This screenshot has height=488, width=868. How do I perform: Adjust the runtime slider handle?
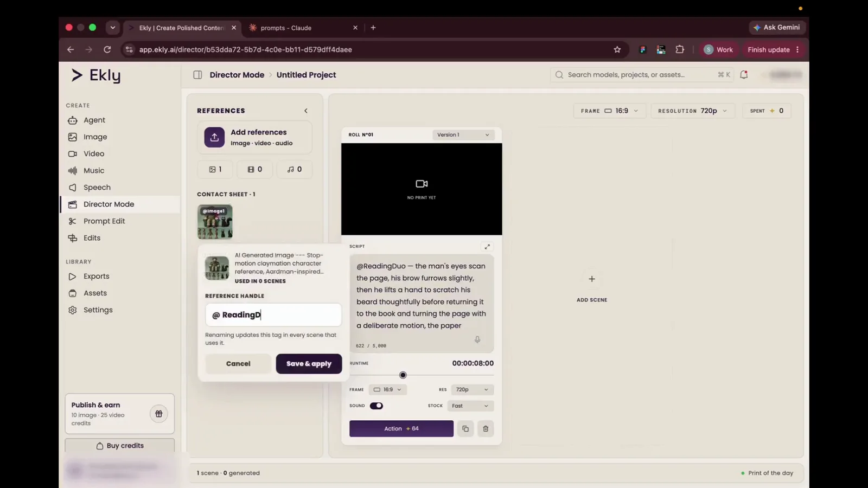403,375
